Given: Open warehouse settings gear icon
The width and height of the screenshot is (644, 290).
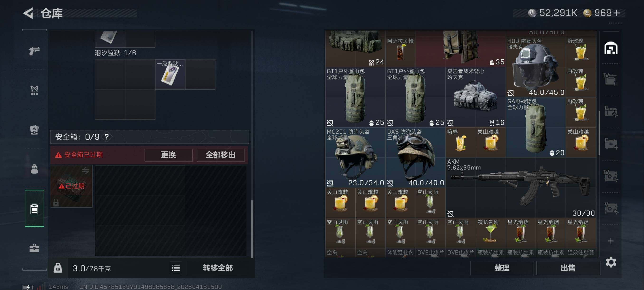Looking at the screenshot, I should coord(611,262).
